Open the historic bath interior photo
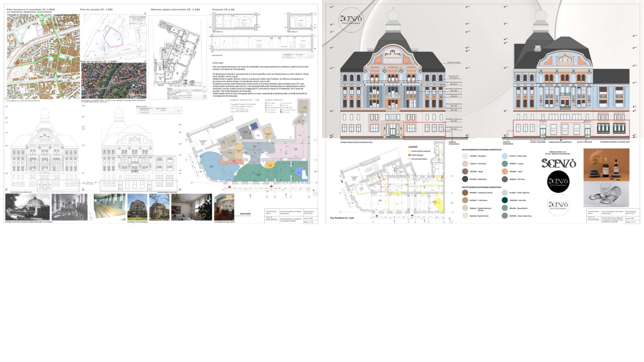Viewport: 644px width, 362px height. [x=70, y=207]
